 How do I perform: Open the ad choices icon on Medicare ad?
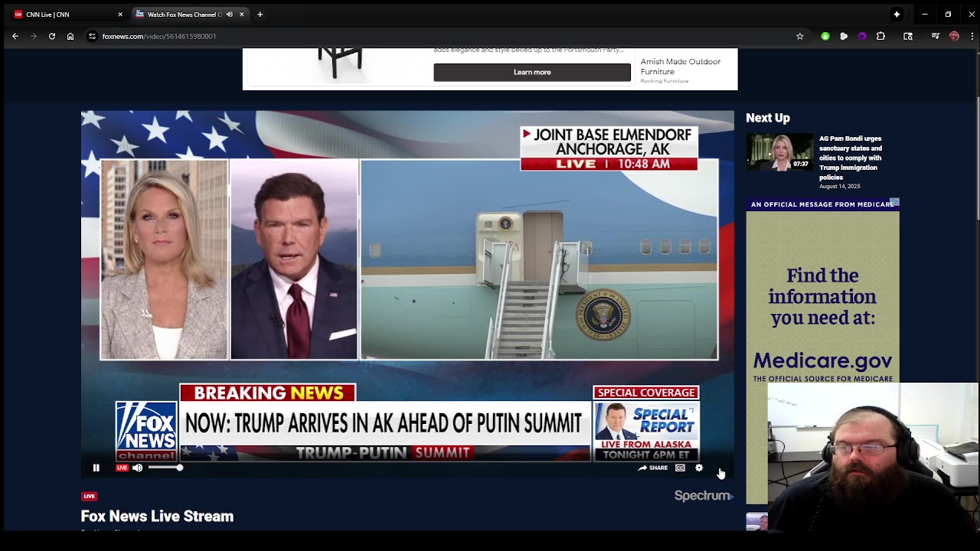click(x=894, y=202)
